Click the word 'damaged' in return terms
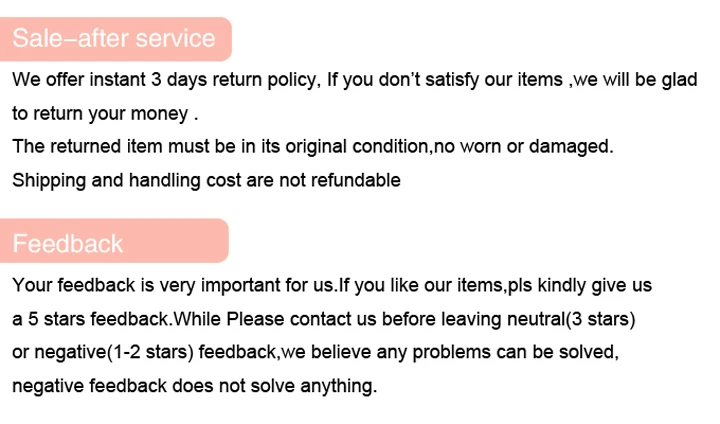Screen dimensions: 720x424 571,147
